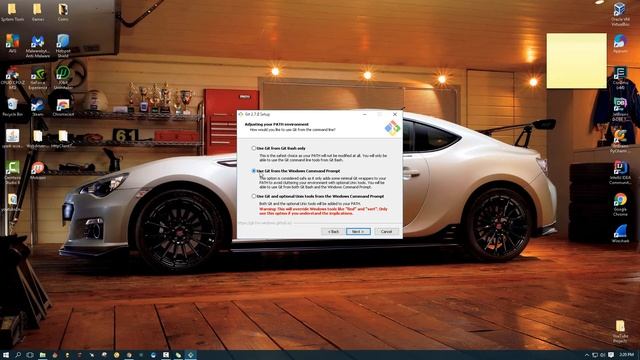Viewport: 640px width, 360px height.
Task: Open IntelliJ IDEA Community shortcut
Action: click(620, 173)
